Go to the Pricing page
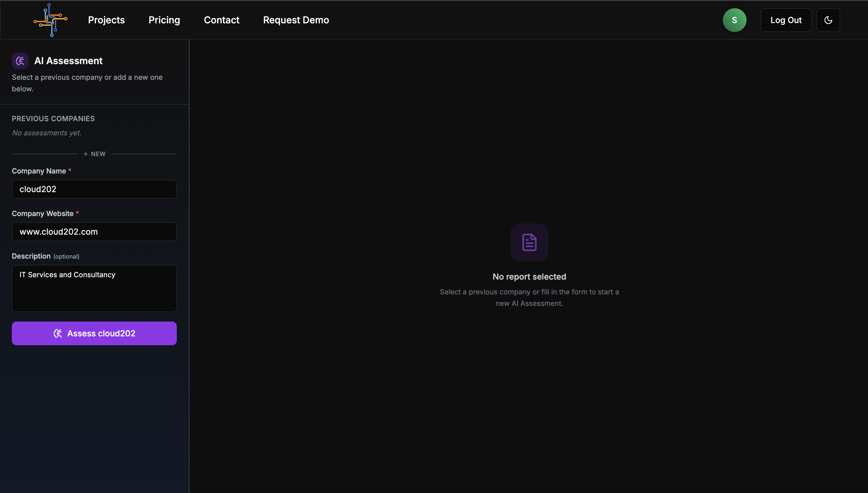Screen dimensions: 868x493 pos(164,20)
